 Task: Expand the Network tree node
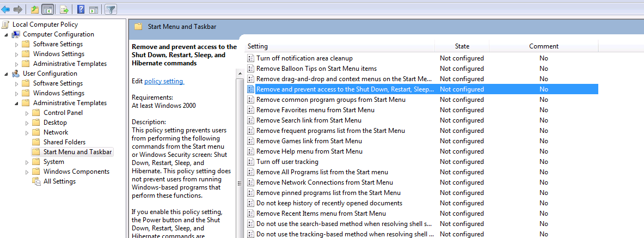[27, 132]
